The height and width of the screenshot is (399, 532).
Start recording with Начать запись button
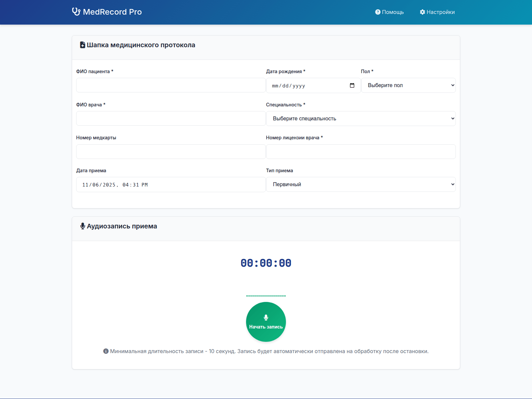(266, 322)
